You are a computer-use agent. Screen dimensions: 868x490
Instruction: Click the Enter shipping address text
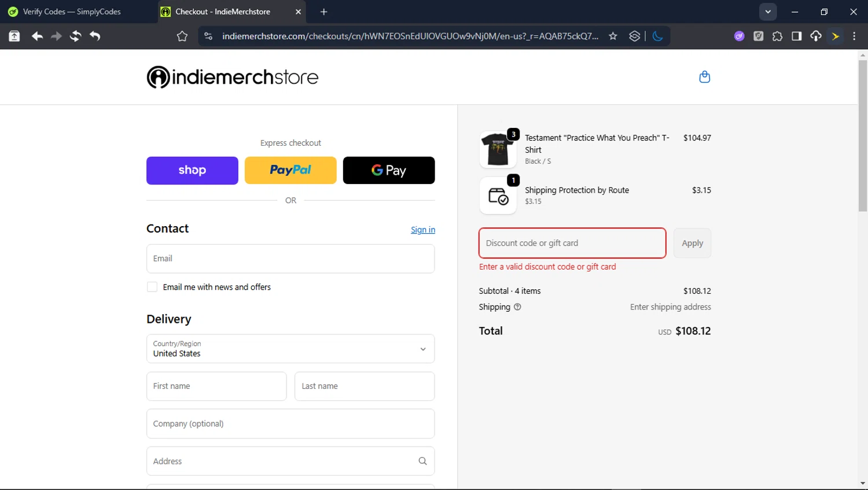tap(671, 307)
